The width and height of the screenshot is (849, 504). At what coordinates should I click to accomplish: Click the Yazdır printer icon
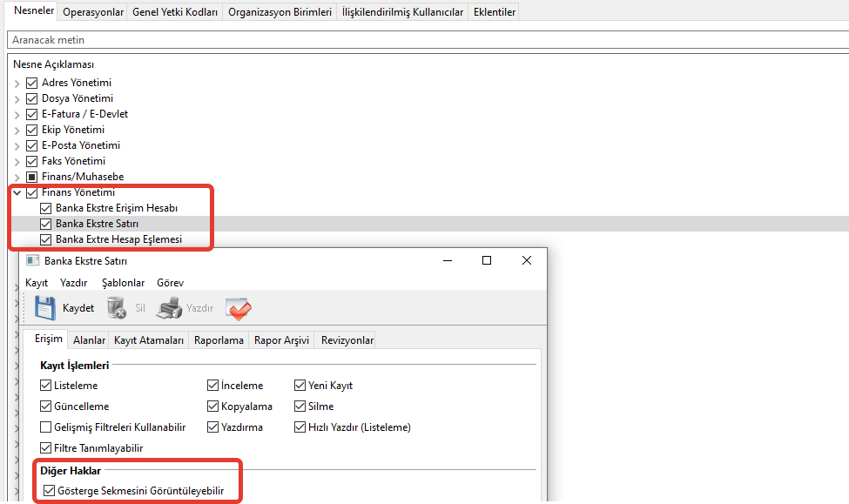point(168,308)
